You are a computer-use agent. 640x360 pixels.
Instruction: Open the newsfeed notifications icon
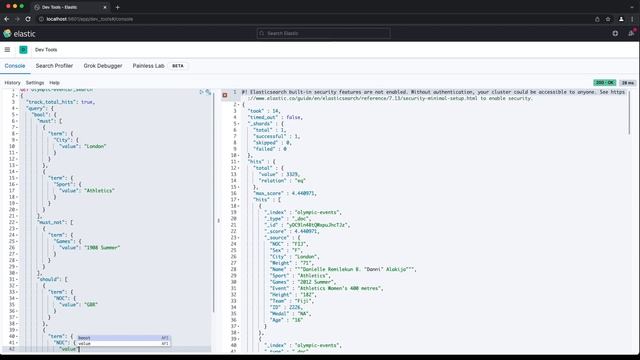click(631, 33)
